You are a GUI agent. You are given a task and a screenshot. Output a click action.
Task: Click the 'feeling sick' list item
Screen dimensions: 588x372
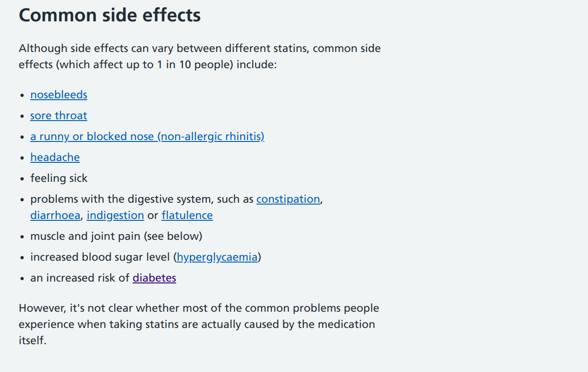coord(59,178)
